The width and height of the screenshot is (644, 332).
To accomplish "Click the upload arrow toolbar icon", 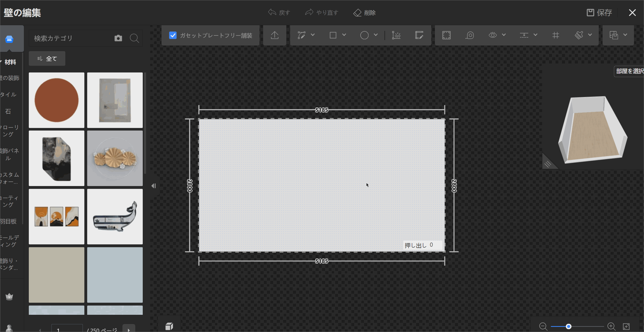I will pyautogui.click(x=275, y=35).
